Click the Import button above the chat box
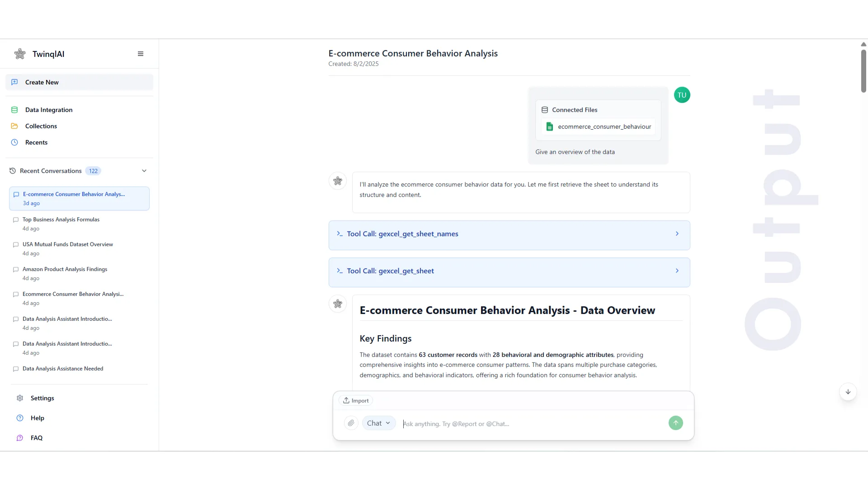 356,400
